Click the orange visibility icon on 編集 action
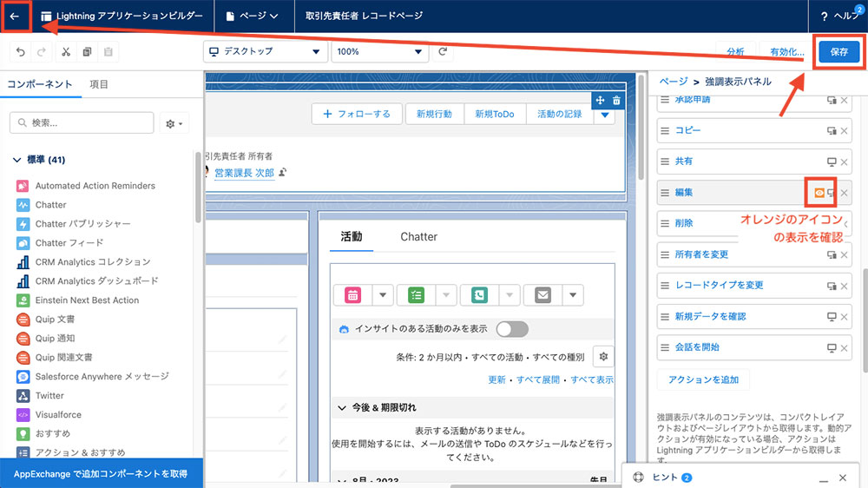The image size is (868, 488). pos(819,193)
